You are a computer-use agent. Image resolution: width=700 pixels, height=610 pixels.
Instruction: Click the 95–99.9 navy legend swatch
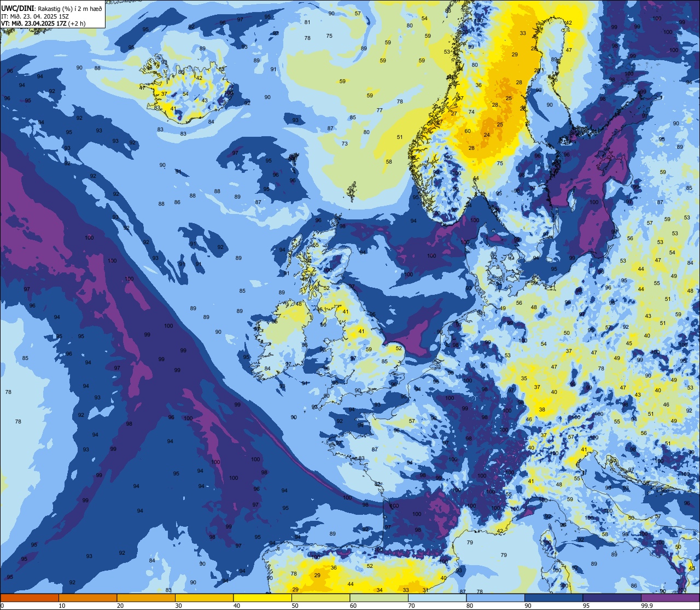[612, 597]
